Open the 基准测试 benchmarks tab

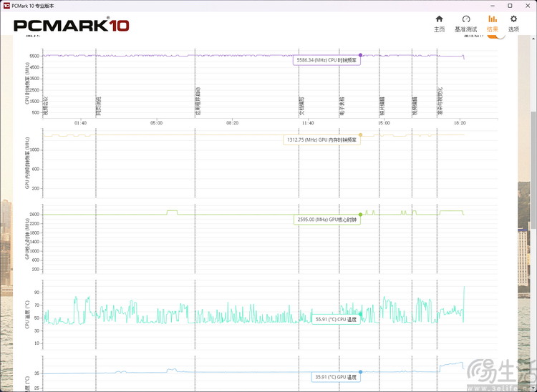466,24
